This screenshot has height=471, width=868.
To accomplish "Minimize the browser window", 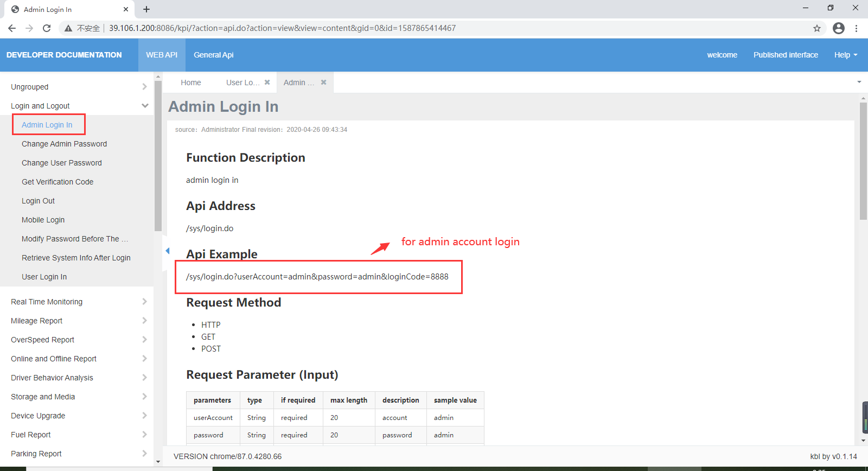I will [x=806, y=8].
